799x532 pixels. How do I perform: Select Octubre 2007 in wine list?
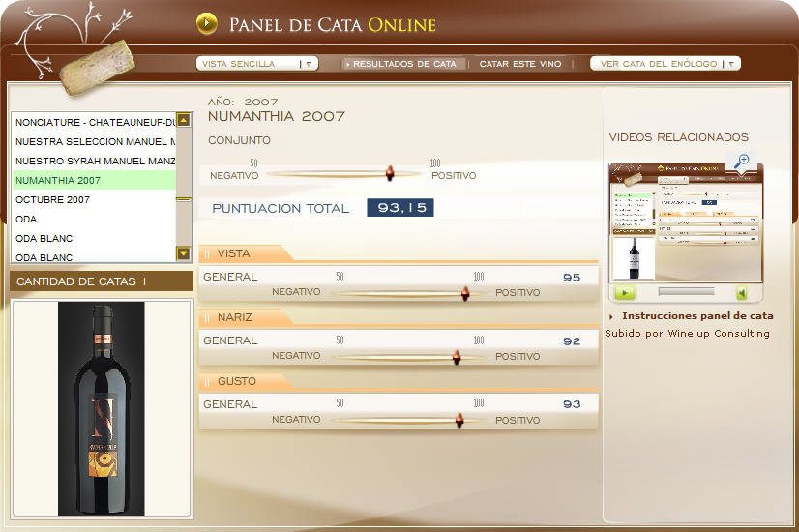[94, 200]
